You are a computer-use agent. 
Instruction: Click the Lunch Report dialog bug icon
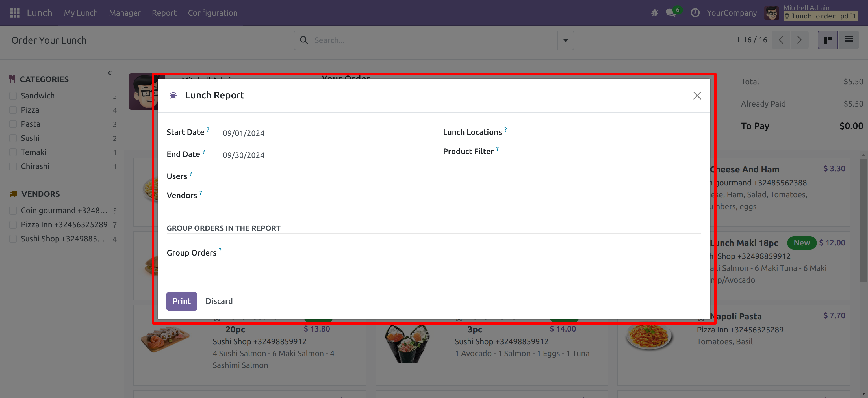[173, 95]
